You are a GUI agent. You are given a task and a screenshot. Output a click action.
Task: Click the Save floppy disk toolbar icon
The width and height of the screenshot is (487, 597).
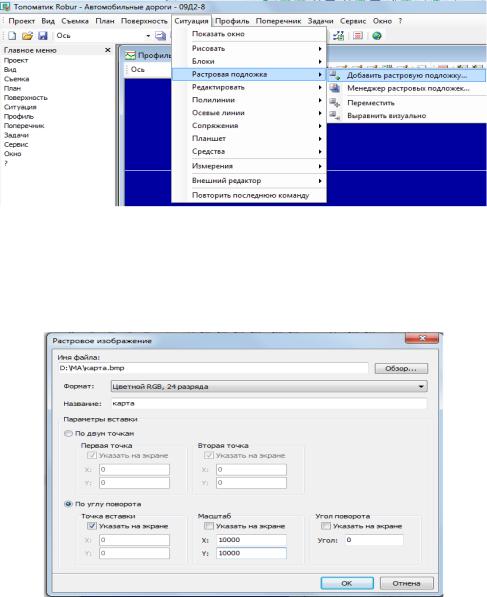tap(43, 36)
